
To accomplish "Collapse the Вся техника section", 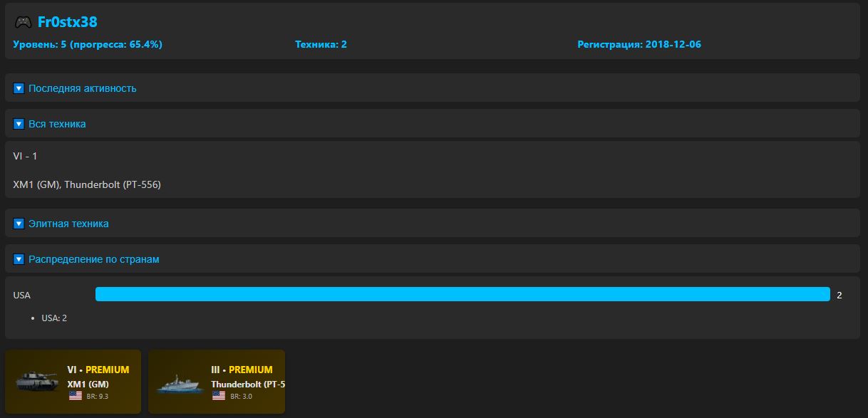I will 57,124.
